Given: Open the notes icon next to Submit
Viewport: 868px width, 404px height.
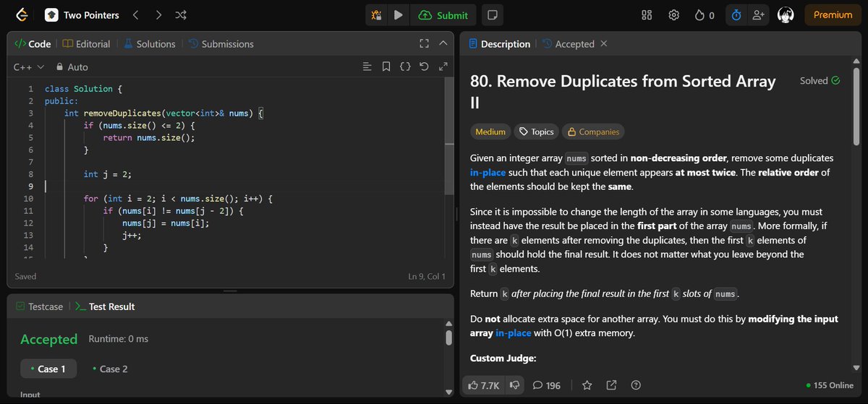Looking at the screenshot, I should (491, 15).
